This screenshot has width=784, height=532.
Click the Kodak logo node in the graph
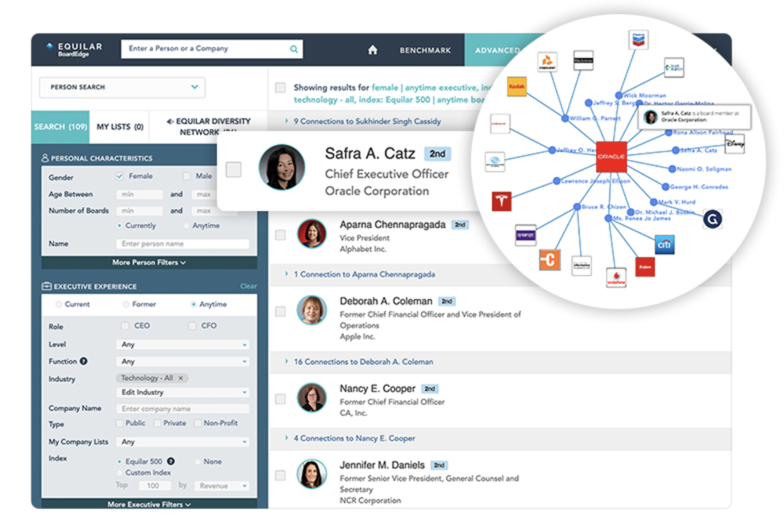tap(517, 86)
